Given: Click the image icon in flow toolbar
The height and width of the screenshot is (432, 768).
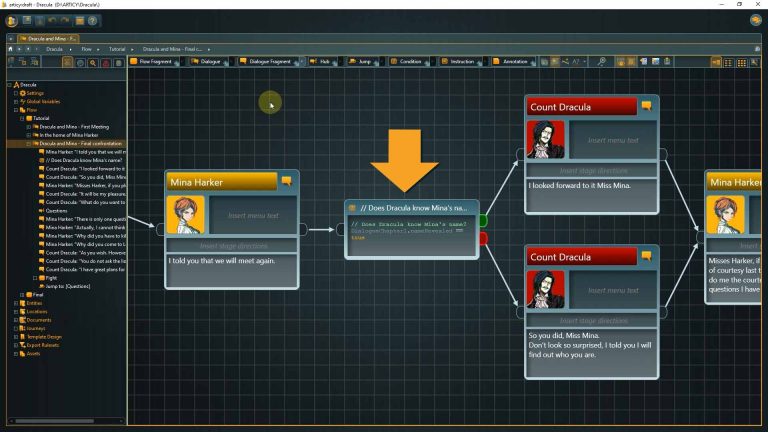Looking at the screenshot, I should pos(655,61).
